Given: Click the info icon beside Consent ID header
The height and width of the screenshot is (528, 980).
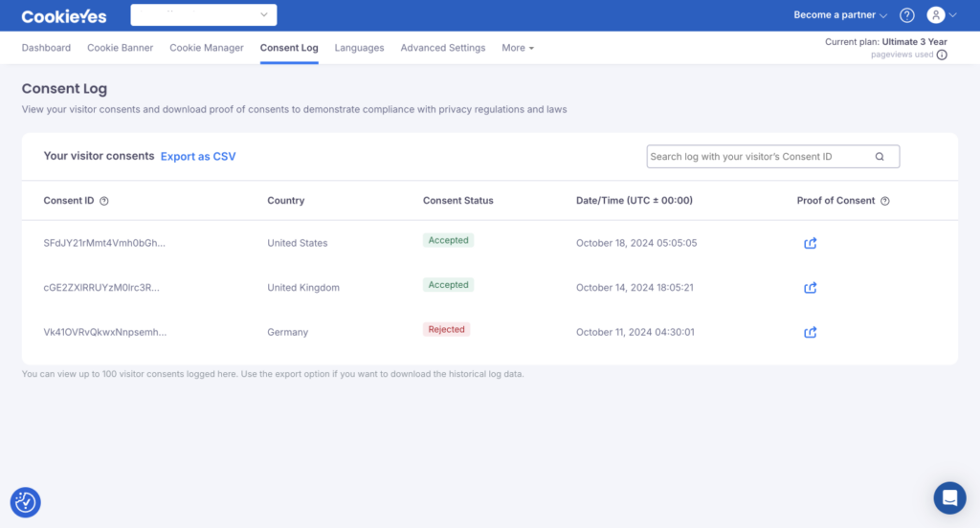Looking at the screenshot, I should tap(104, 201).
